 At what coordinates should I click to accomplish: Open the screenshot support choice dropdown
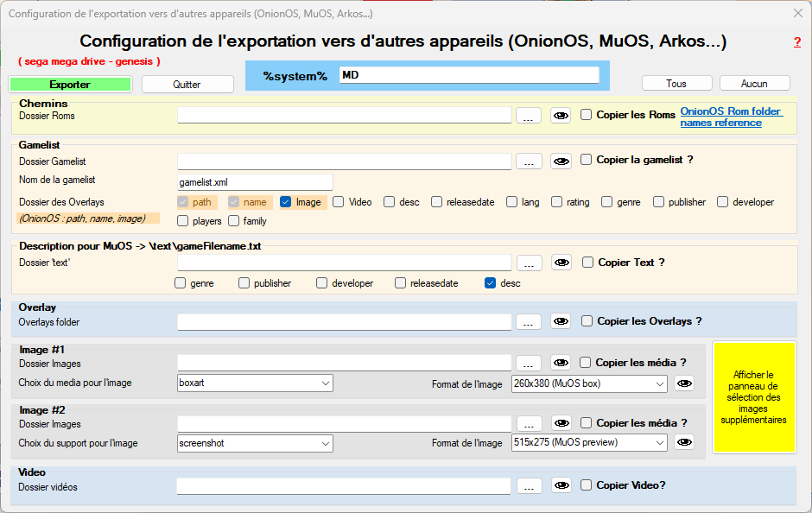click(255, 443)
